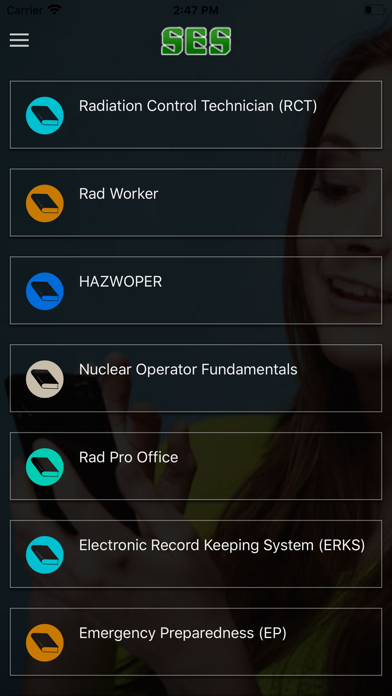Click the beige book icon for Nuclear Operator Fundamentals
Screen dimensions: 392x696
[x=44, y=379]
